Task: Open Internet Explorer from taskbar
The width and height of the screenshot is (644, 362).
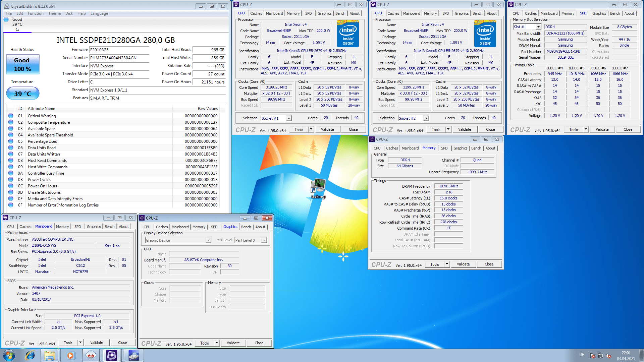Action: coord(30,355)
